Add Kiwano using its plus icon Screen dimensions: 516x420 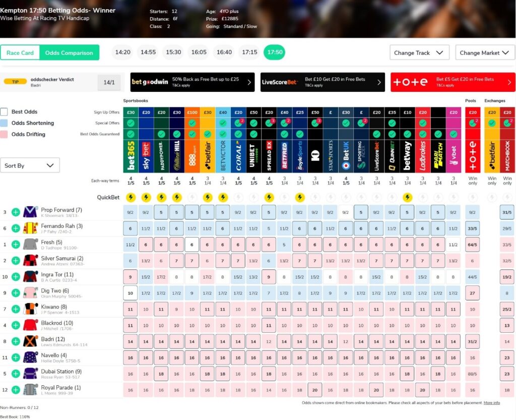(x=16, y=309)
